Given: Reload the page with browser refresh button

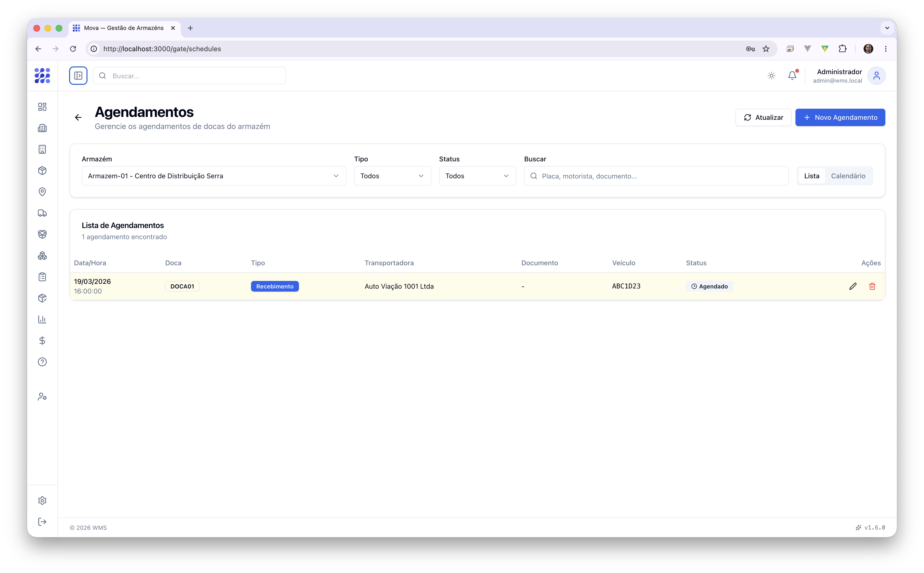Looking at the screenshot, I should click(x=73, y=49).
